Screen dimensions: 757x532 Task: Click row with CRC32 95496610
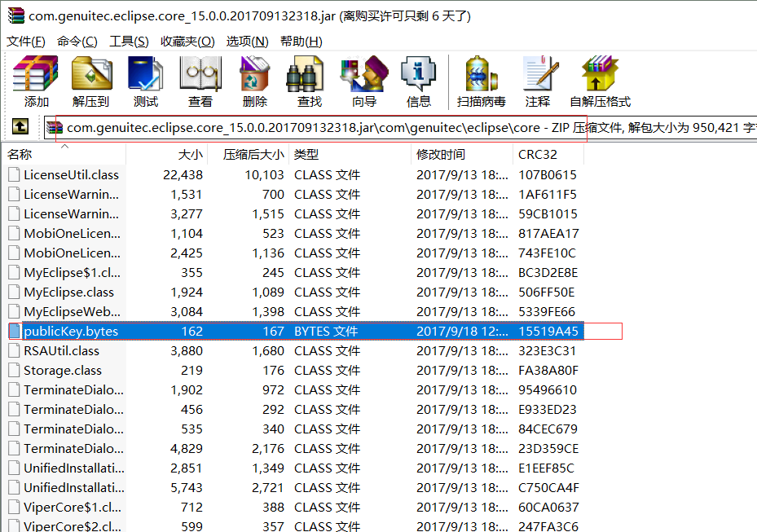coord(293,390)
